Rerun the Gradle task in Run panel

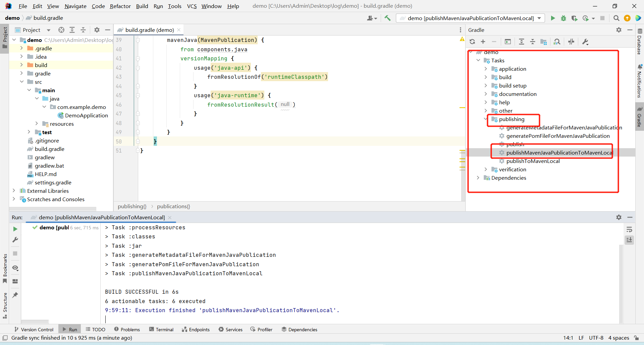[x=15, y=229]
